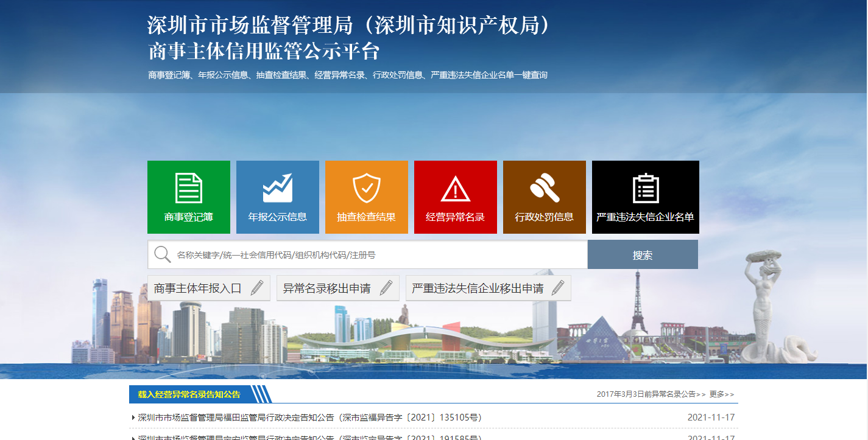
Task: Open the green 商事登记簿 registry icon
Action: point(188,186)
